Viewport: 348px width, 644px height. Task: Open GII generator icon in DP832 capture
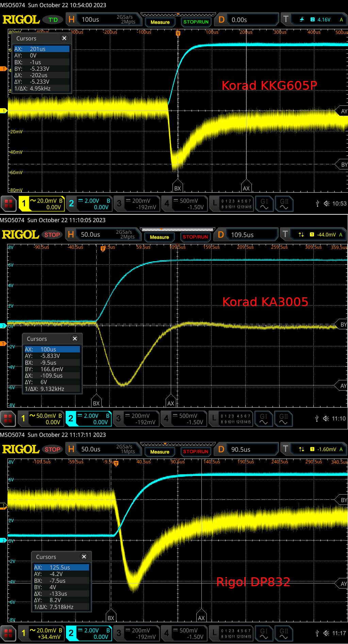coord(284,633)
